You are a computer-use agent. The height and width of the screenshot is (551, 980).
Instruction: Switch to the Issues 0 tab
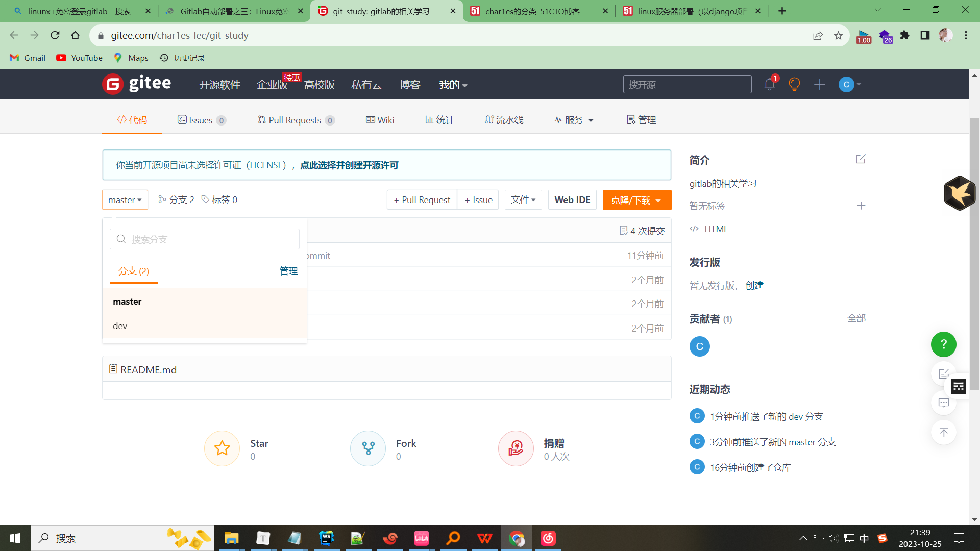tap(201, 120)
